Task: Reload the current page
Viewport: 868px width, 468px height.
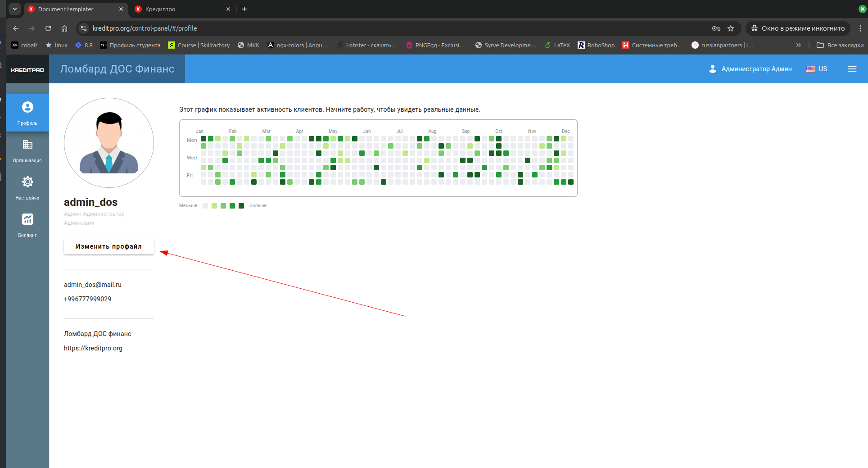Action: click(48, 28)
